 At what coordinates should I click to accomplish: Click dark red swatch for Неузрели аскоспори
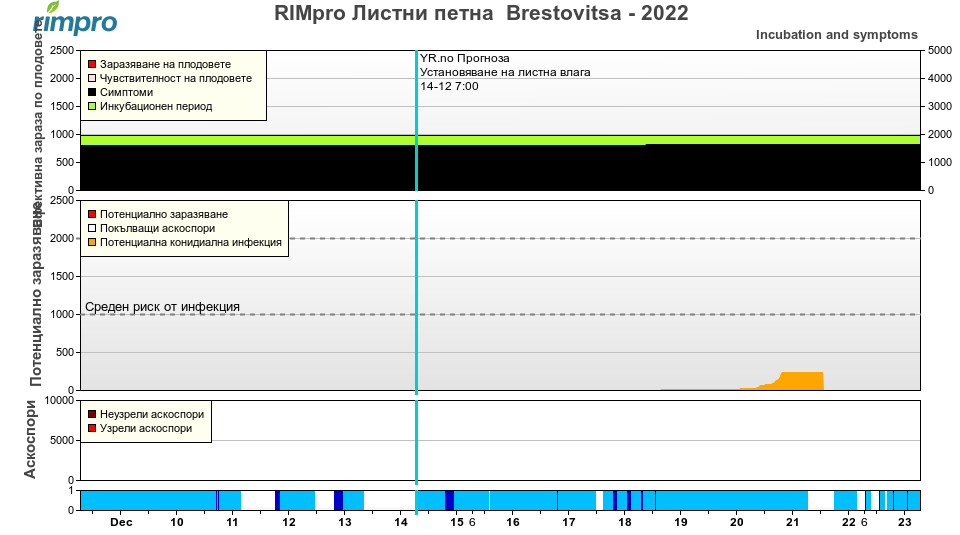(x=92, y=414)
